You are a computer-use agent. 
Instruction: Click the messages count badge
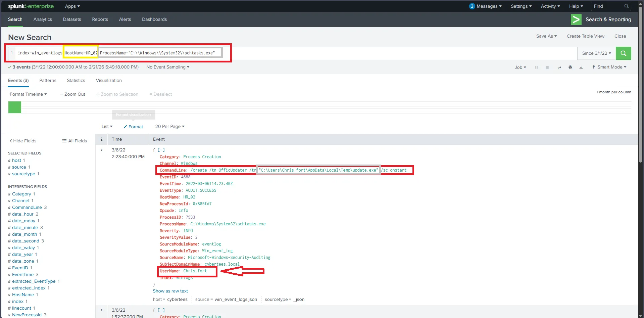coord(472,6)
